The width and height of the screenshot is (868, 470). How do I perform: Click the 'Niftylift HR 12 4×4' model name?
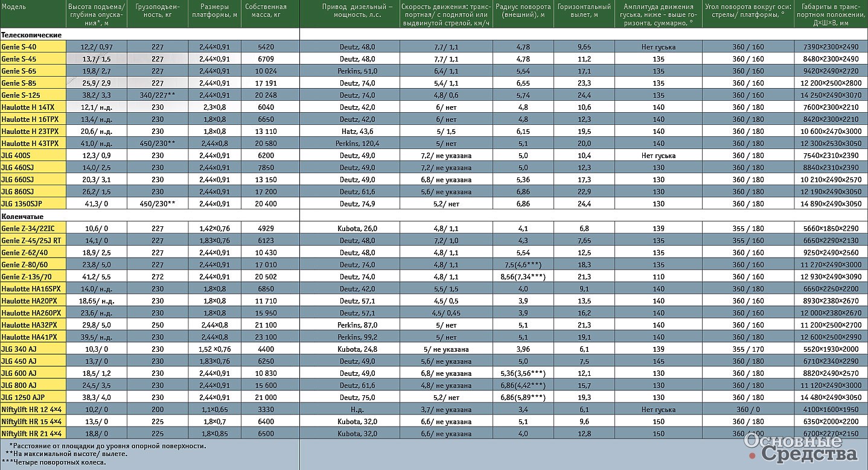(x=31, y=409)
